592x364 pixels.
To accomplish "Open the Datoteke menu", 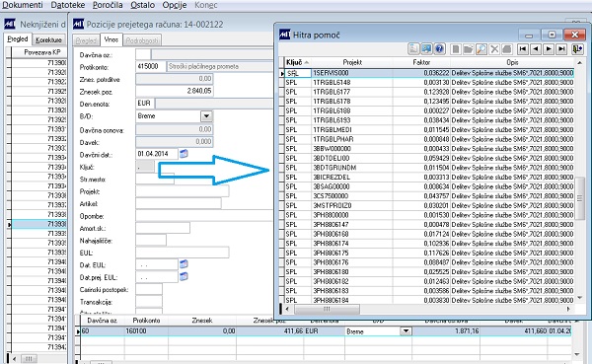I will click(x=68, y=5).
